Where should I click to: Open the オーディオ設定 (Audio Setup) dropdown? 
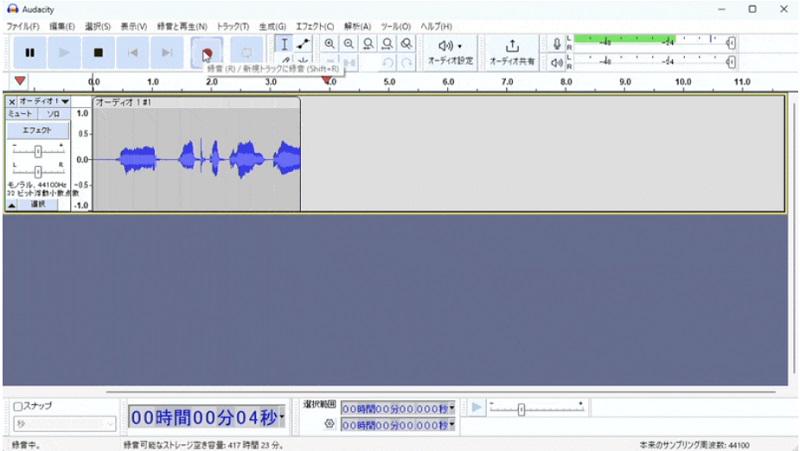coord(450,52)
